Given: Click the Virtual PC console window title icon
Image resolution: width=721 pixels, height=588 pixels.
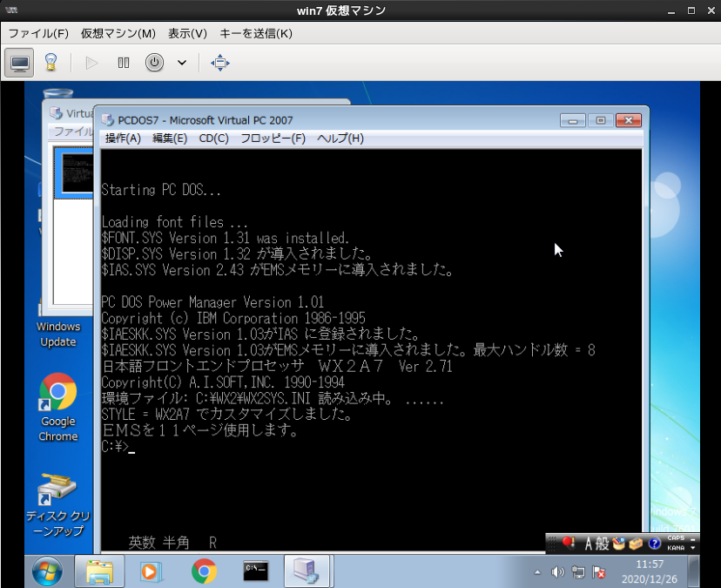Looking at the screenshot, I should (56, 113).
